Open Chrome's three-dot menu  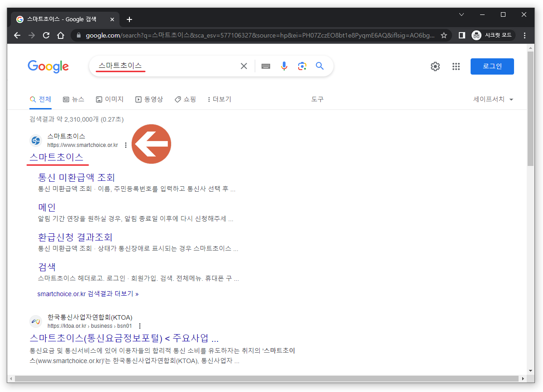click(525, 35)
